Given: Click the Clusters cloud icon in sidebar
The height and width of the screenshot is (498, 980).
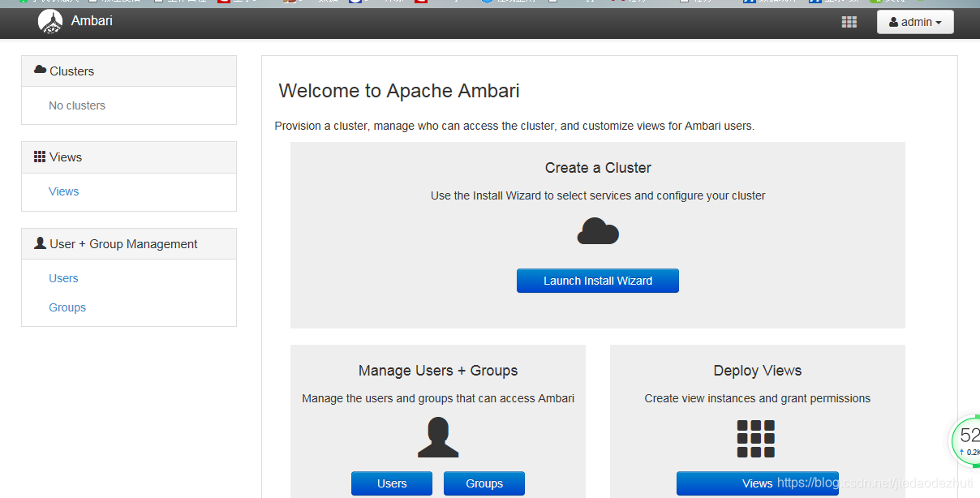Looking at the screenshot, I should pos(40,71).
